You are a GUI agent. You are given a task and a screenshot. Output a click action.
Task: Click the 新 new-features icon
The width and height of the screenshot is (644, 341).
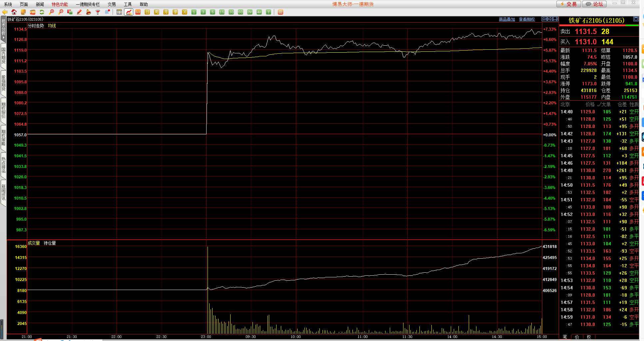tap(107, 12)
